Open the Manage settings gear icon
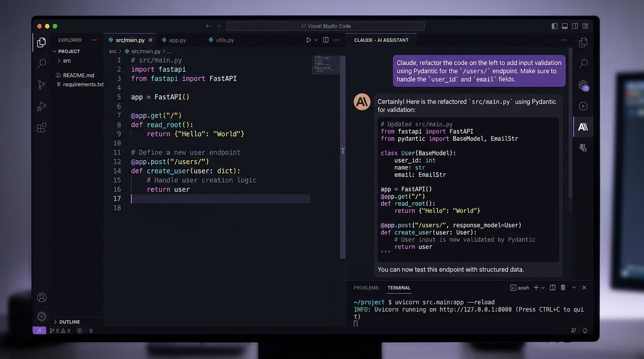The height and width of the screenshot is (359, 644). coord(41,316)
